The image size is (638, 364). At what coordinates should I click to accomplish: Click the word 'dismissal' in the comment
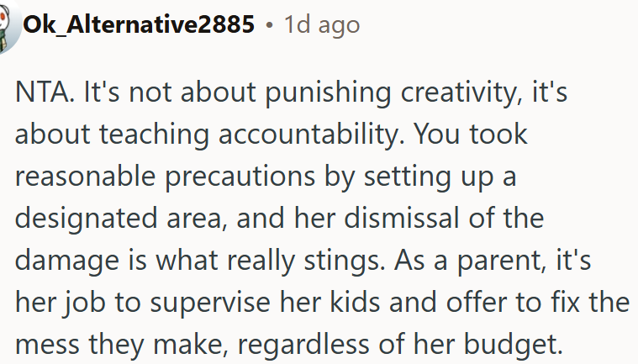(x=403, y=217)
